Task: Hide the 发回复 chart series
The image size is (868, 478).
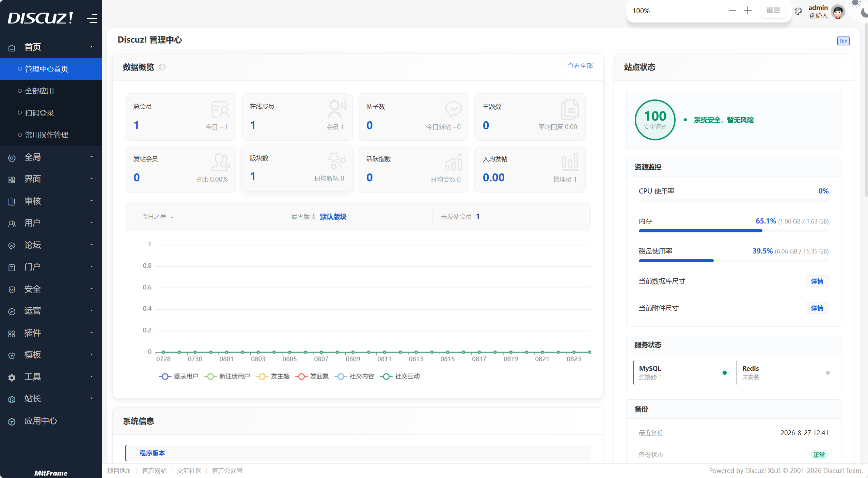Action: point(312,376)
